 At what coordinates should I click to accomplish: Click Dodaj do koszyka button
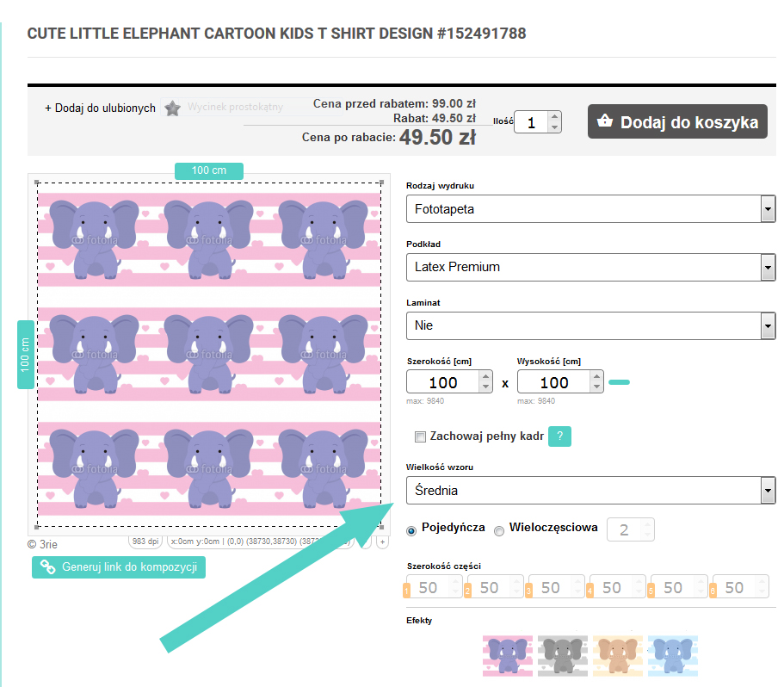(x=677, y=121)
